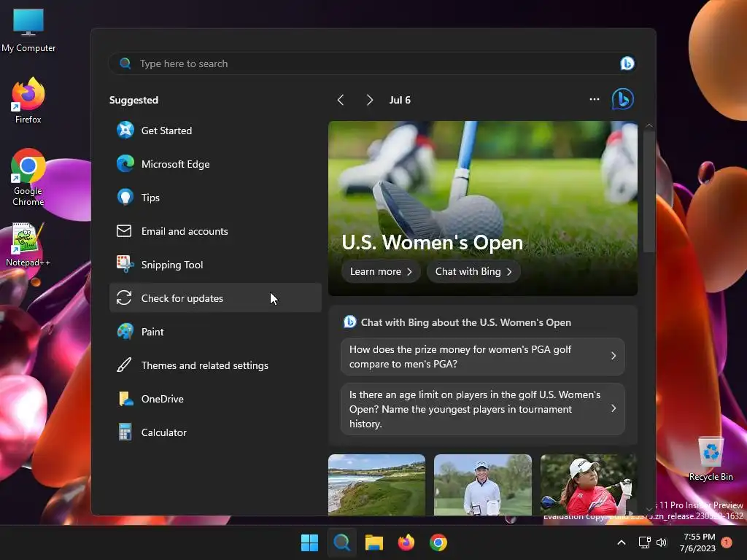The width and height of the screenshot is (747, 560).
Task: Open the clock showing 7:55 PM
Action: (x=698, y=542)
